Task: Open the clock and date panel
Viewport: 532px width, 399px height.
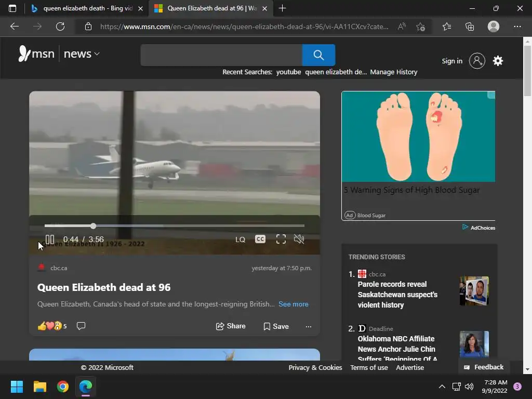Action: tap(495, 387)
